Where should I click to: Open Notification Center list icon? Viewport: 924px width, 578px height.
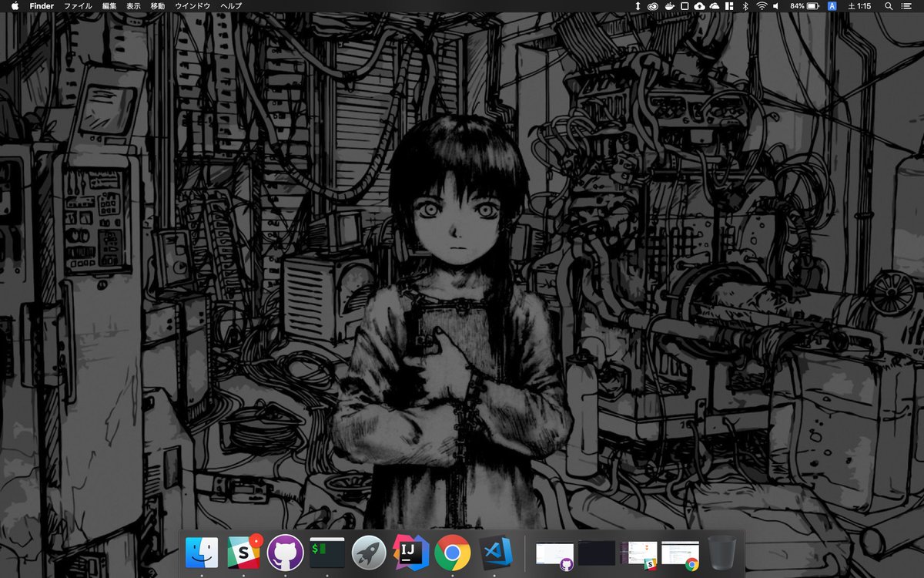[x=907, y=6]
